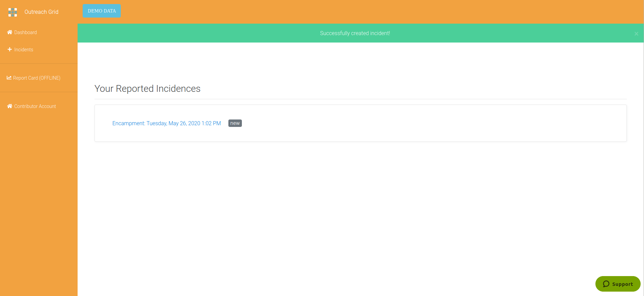Click the chart icon beside Report Card

(9, 78)
